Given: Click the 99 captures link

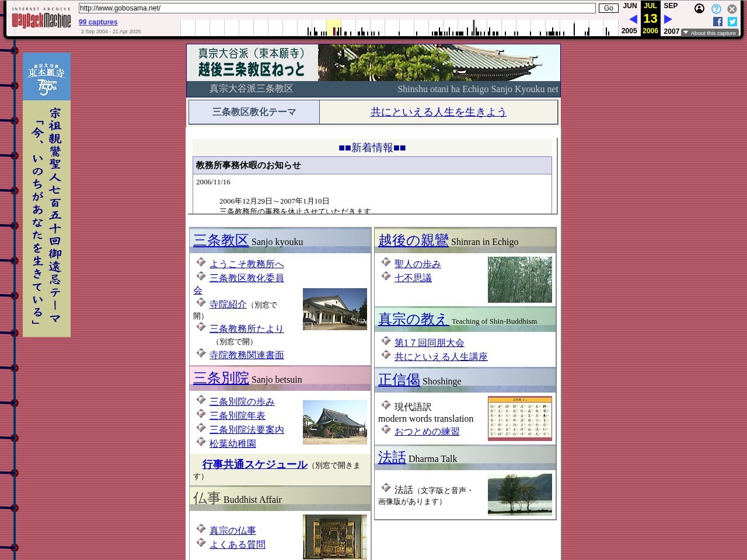Looking at the screenshot, I should [98, 22].
